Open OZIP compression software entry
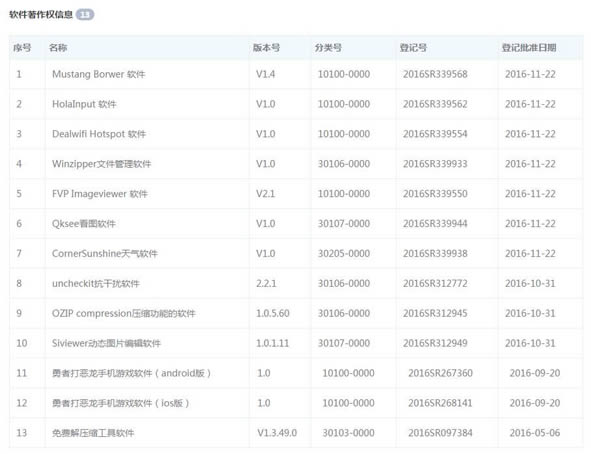The width and height of the screenshot is (591, 454). click(124, 313)
